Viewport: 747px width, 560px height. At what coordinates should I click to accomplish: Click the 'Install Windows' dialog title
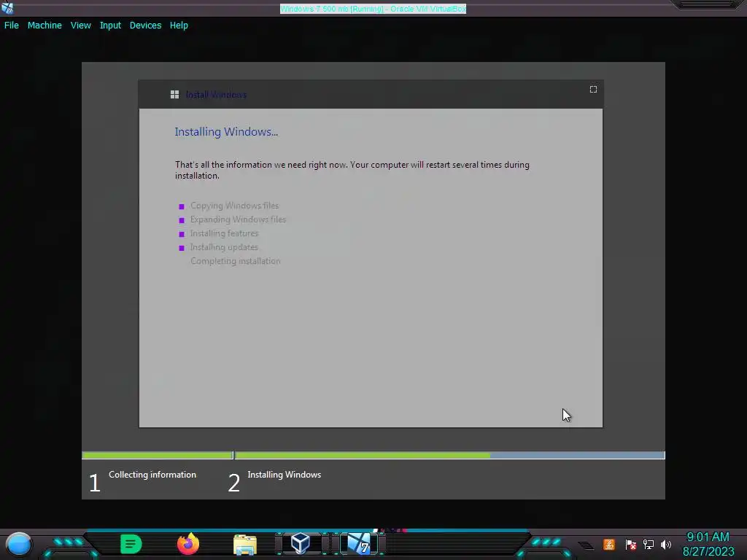pos(216,95)
